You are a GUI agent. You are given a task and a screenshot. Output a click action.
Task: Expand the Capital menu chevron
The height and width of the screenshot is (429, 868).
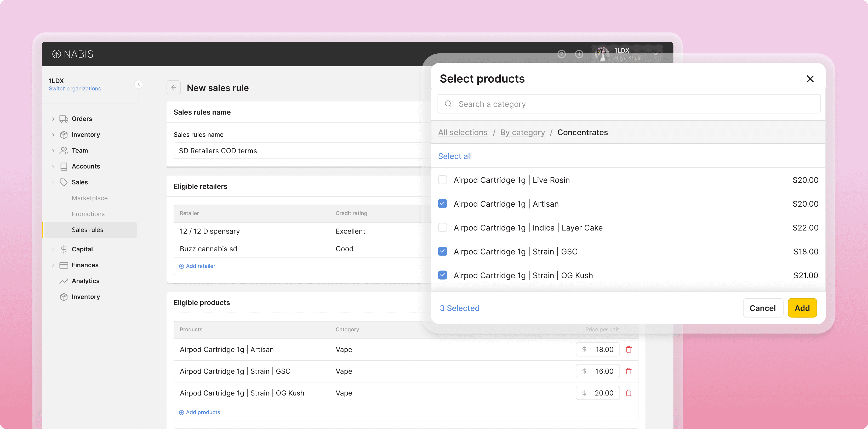pos(53,249)
